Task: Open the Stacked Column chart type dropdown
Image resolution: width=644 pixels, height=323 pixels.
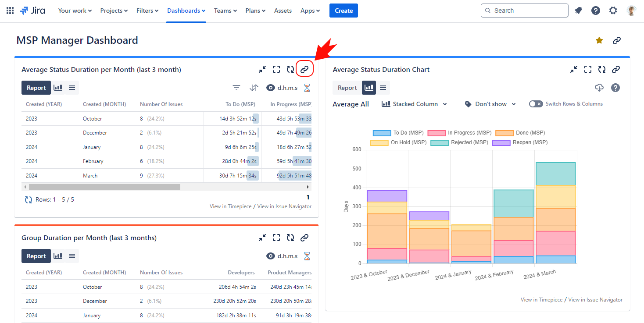Action: tap(414, 104)
